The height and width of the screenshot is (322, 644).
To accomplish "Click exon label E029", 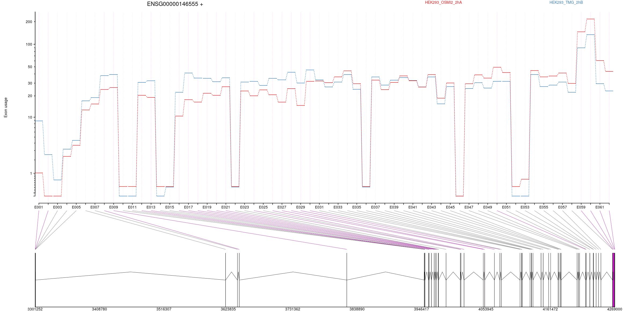I will click(301, 207).
